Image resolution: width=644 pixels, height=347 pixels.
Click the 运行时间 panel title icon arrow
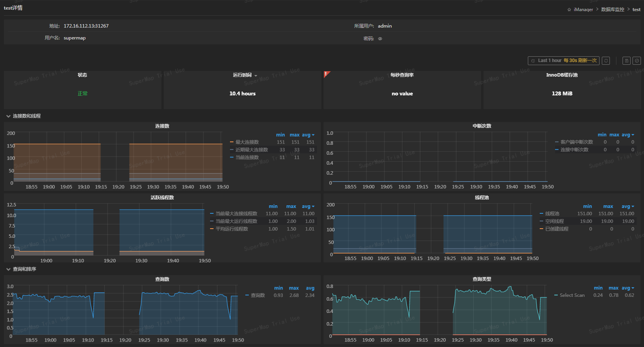[256, 75]
